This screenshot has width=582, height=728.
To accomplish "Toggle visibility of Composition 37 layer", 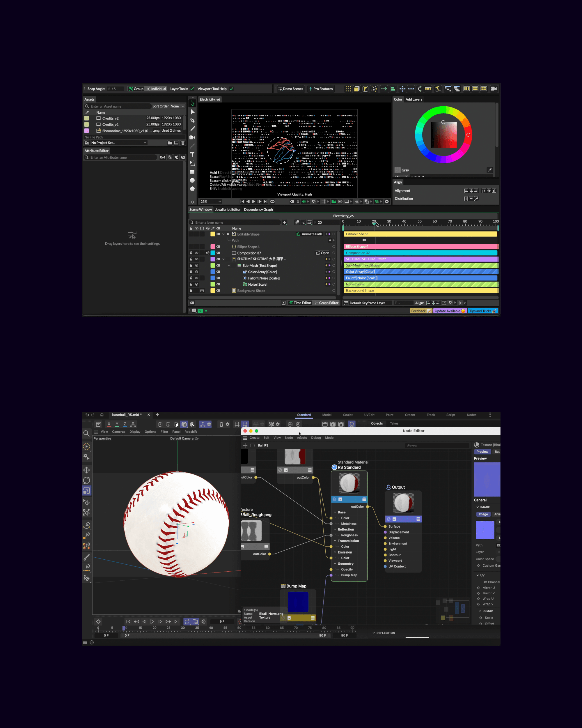I will 196,253.
